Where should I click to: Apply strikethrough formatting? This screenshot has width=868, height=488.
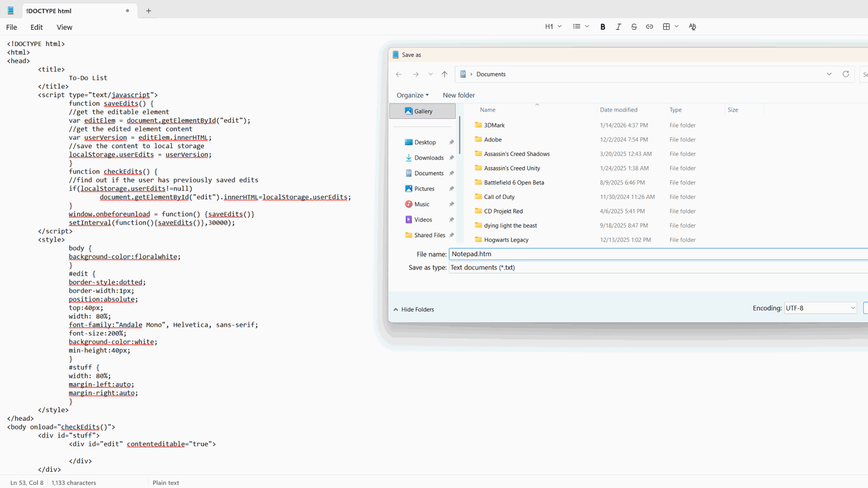click(634, 26)
